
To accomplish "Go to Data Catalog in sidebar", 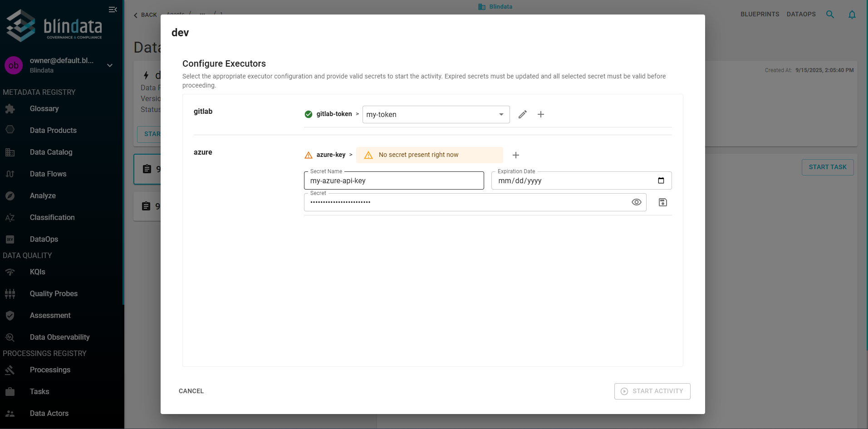I will coord(51,152).
